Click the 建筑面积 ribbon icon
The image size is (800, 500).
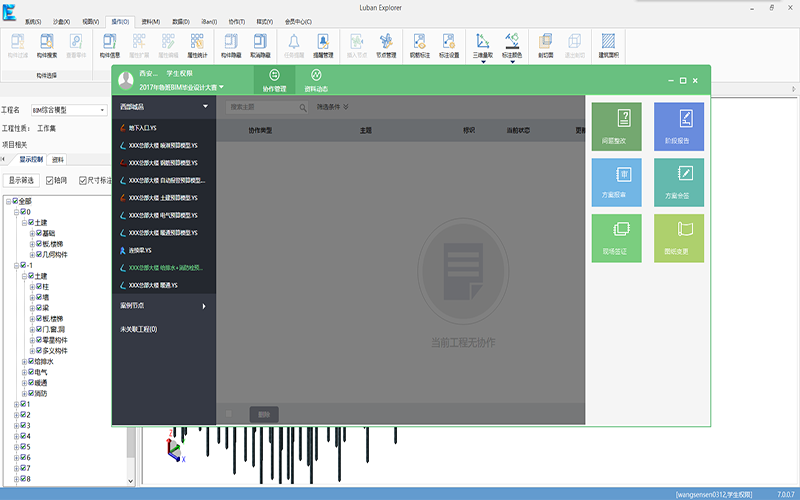pos(608,45)
